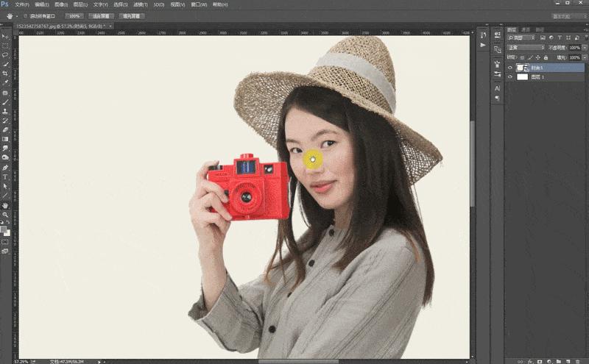Select the Lasso tool in the toolbox

[x=5, y=54]
